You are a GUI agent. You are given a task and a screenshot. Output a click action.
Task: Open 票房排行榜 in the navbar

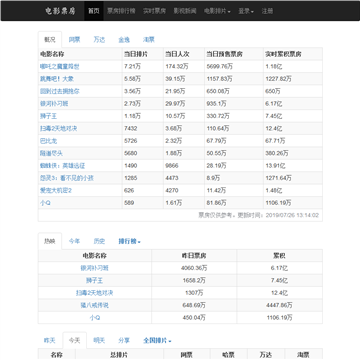(121, 11)
